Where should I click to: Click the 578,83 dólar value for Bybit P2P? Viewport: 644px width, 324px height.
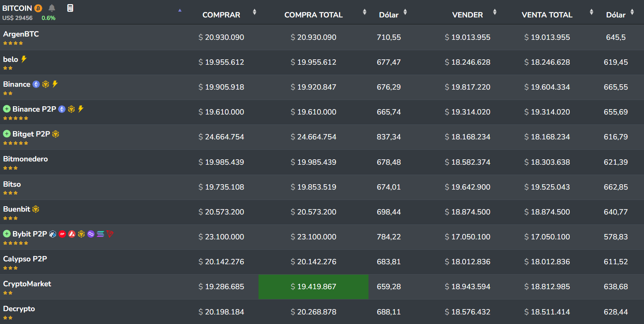pyautogui.click(x=616, y=237)
